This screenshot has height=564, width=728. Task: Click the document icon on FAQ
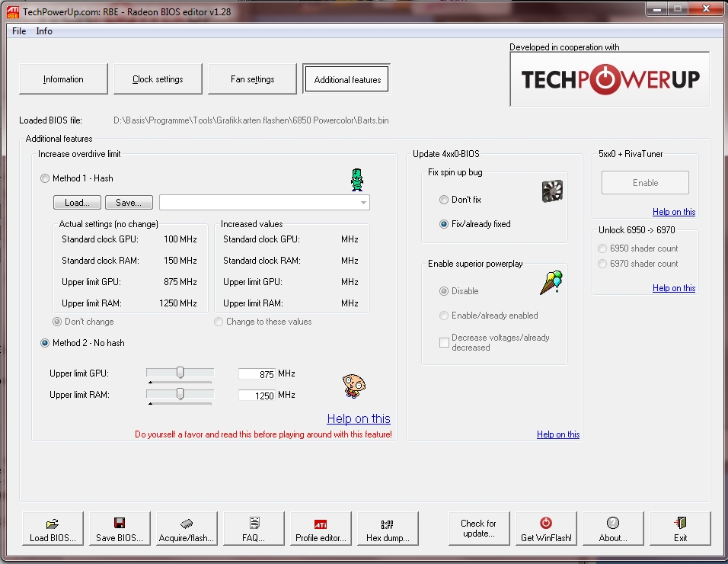pyautogui.click(x=254, y=523)
